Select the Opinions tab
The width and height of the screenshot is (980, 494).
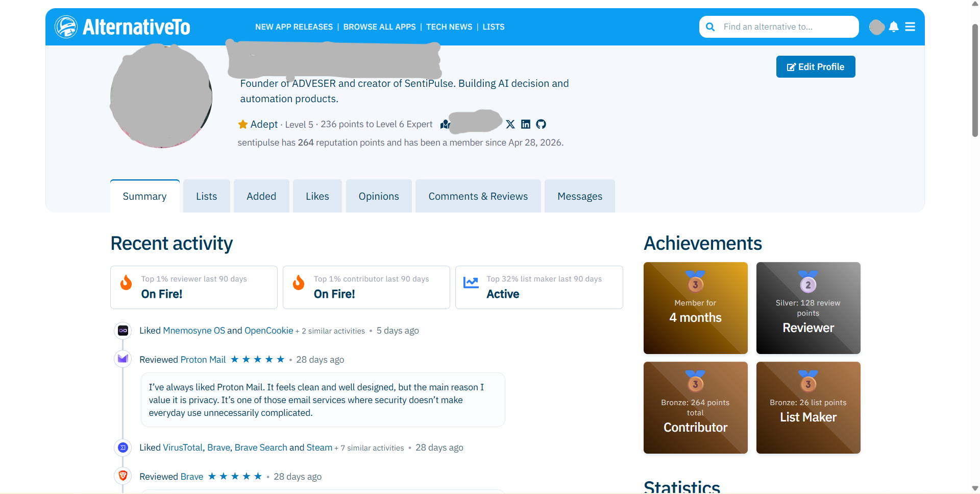click(379, 196)
